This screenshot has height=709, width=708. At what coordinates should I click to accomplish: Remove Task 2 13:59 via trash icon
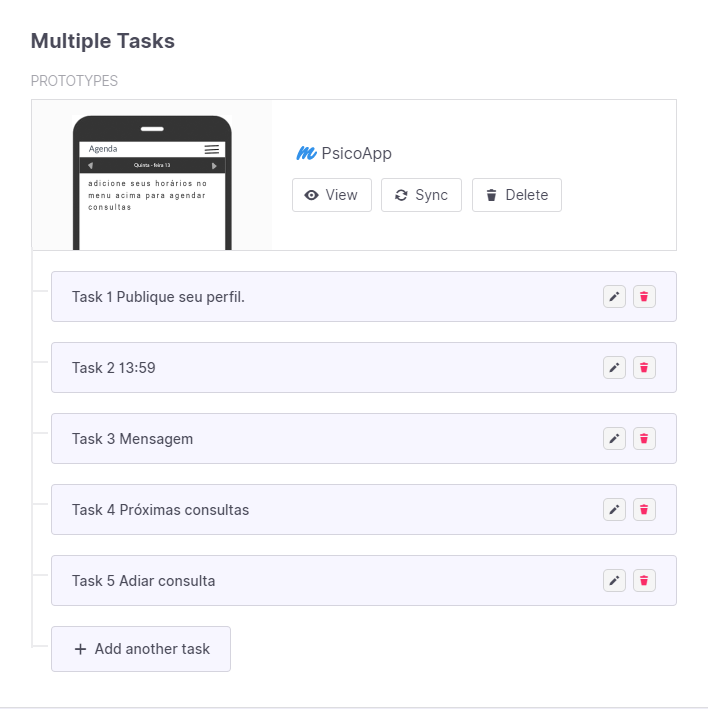pos(644,367)
